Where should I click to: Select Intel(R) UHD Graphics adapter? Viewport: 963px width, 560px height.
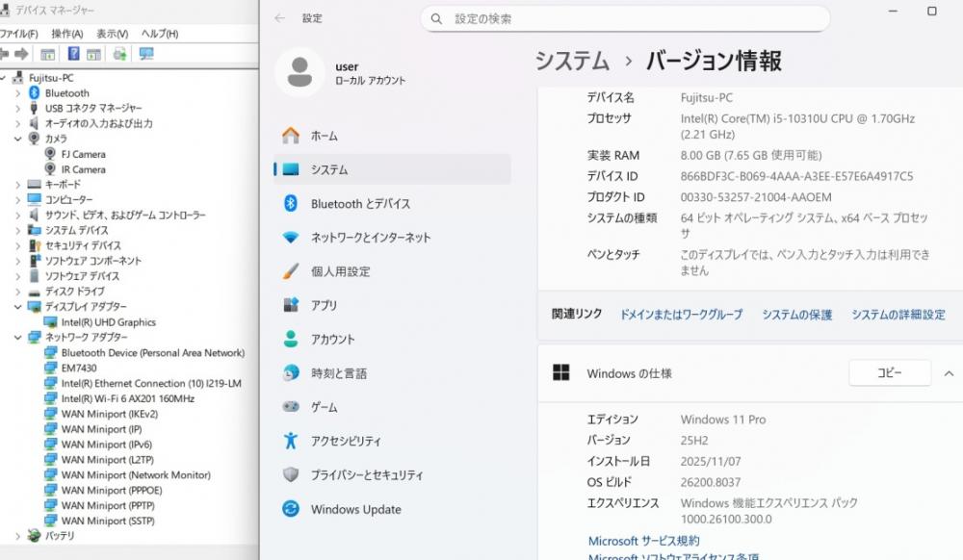tap(108, 322)
